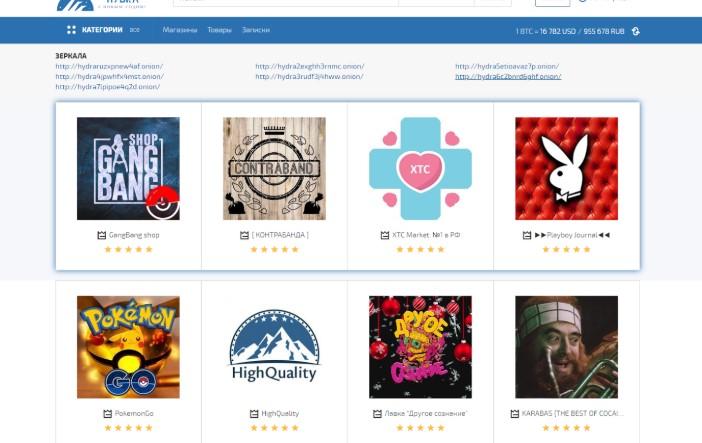
Task: Click the shop icon beside XTC Market
Action: point(385,235)
